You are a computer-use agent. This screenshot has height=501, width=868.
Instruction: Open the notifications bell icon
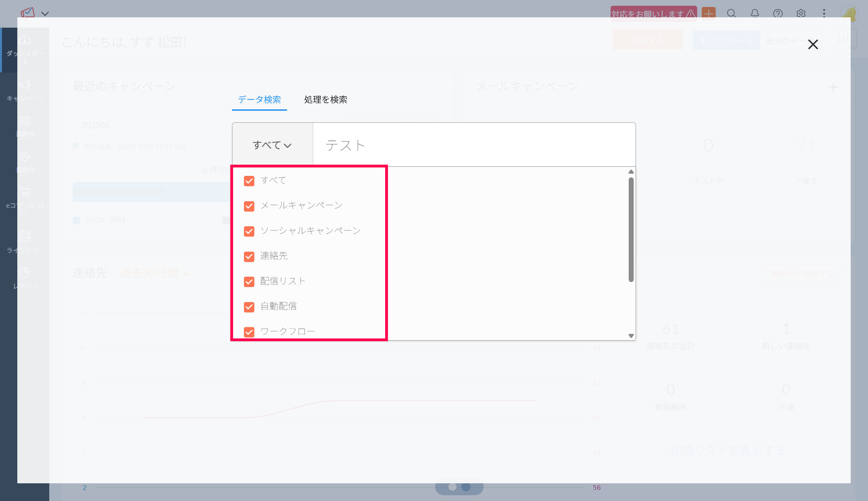click(x=754, y=13)
